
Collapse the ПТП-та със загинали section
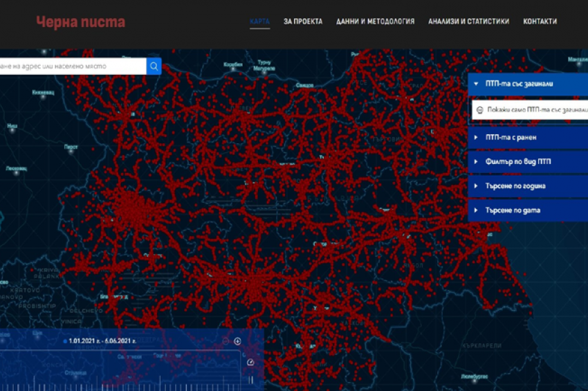[x=527, y=84]
